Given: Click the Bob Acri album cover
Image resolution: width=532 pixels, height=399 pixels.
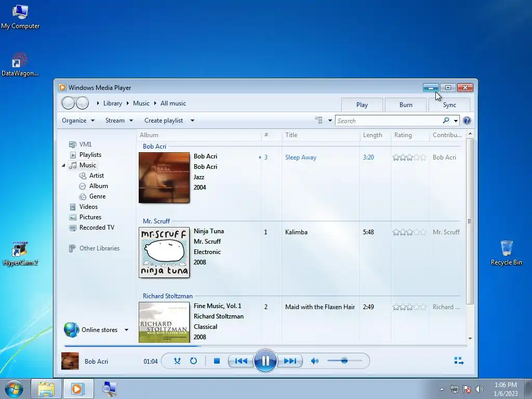Looking at the screenshot, I should click(164, 178).
